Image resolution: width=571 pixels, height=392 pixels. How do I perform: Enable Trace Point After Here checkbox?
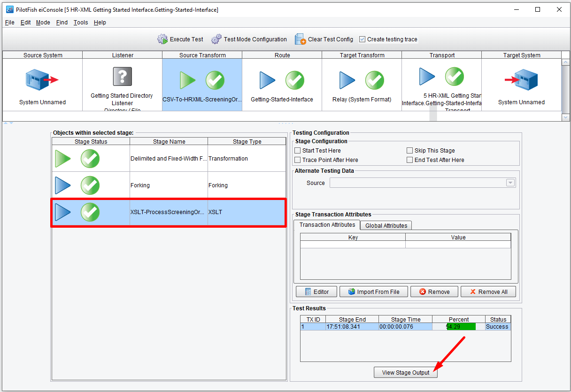click(297, 160)
